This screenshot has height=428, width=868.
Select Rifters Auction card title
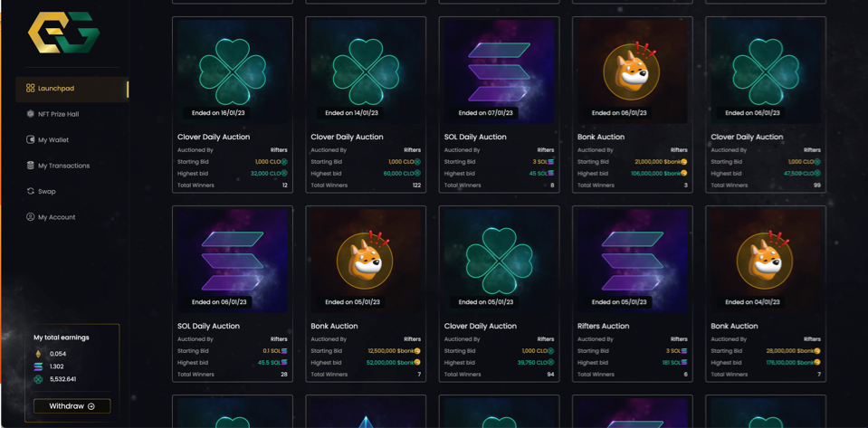[603, 326]
